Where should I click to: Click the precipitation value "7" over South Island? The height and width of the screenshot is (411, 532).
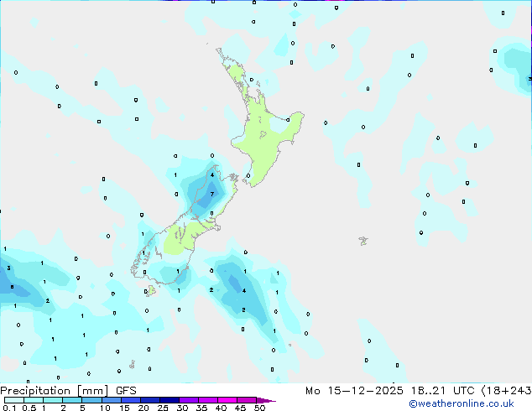[212, 194]
